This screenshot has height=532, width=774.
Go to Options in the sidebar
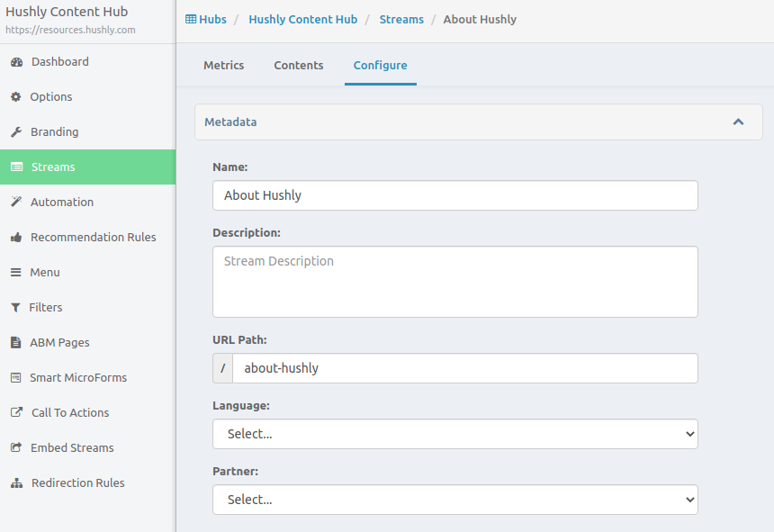coord(88,96)
